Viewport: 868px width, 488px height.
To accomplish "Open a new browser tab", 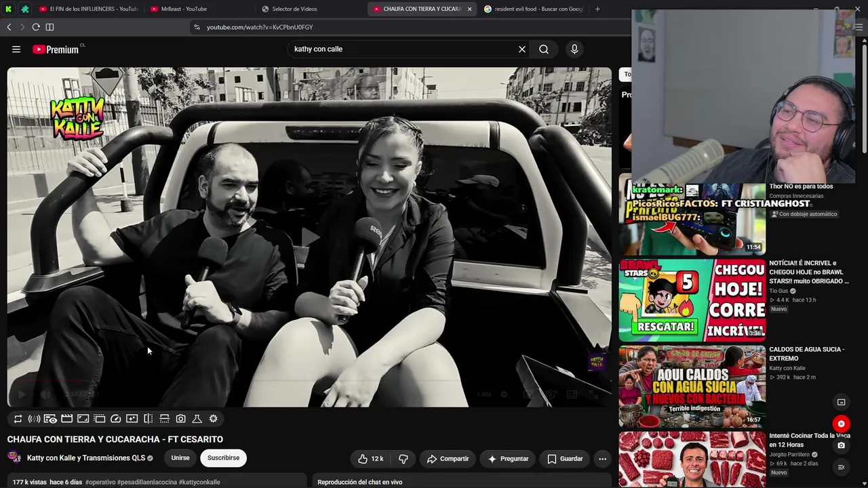I will pyautogui.click(x=597, y=9).
